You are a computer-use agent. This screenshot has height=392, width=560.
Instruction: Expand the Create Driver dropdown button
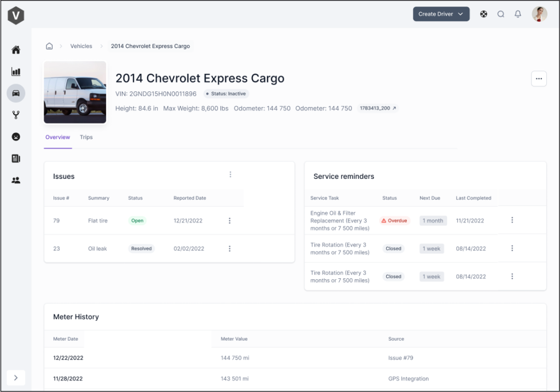(x=441, y=14)
